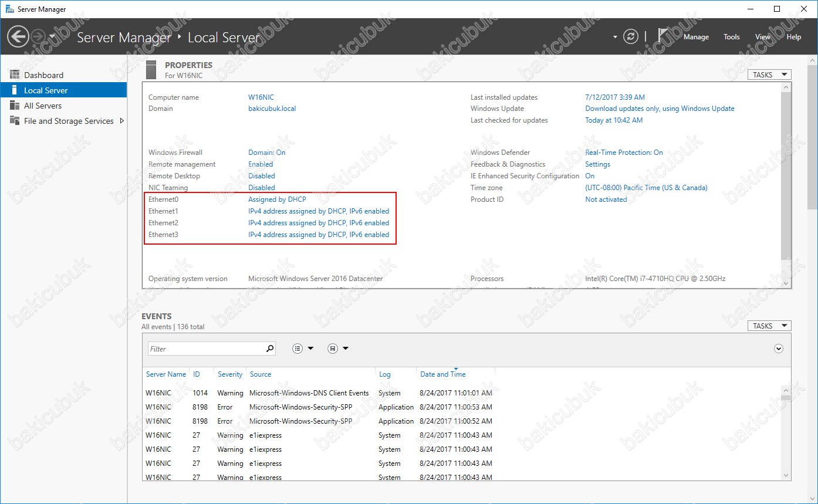Open the Properties TASKS dropdown
The height and width of the screenshot is (504, 818).
point(769,75)
